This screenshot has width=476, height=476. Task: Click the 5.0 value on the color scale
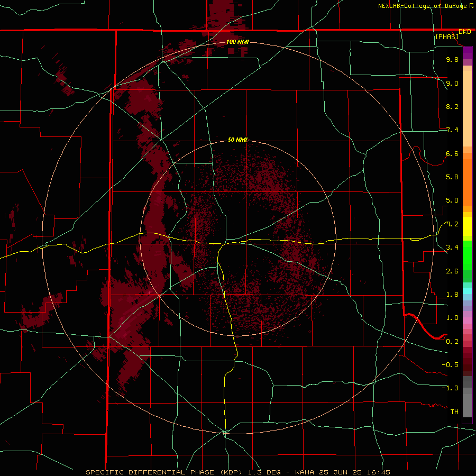point(452,200)
